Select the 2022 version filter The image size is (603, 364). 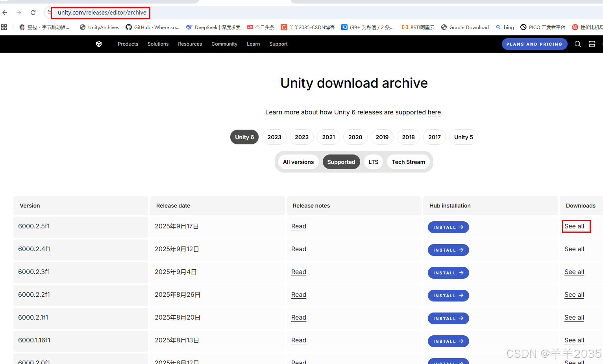(x=301, y=137)
